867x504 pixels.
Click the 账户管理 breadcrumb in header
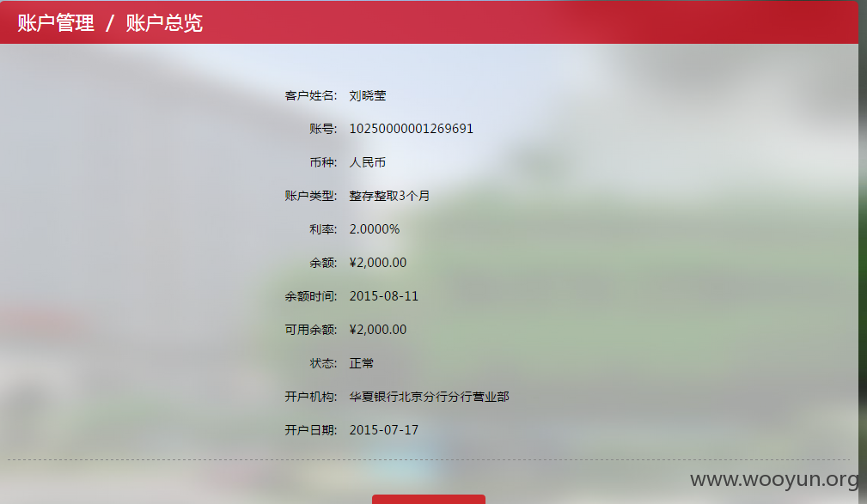pos(56,23)
